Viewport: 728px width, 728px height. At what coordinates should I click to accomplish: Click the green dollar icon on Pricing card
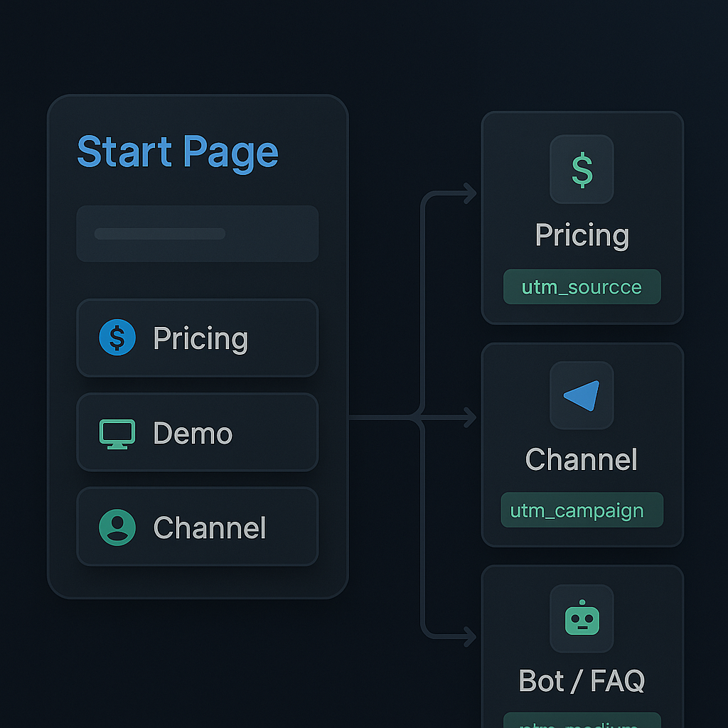coord(582,171)
